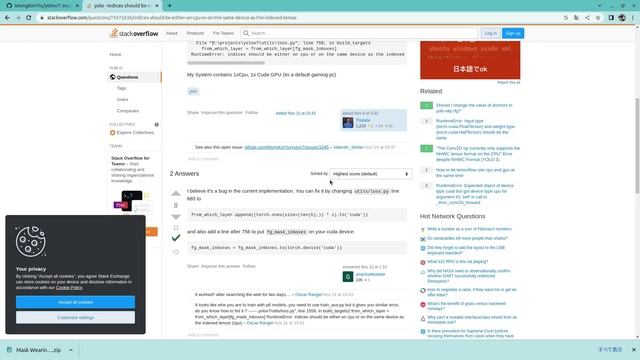Open hot question about sandcastles and sharks
Image resolution: width=640 pixels, height=360 pixels.
click(467, 238)
